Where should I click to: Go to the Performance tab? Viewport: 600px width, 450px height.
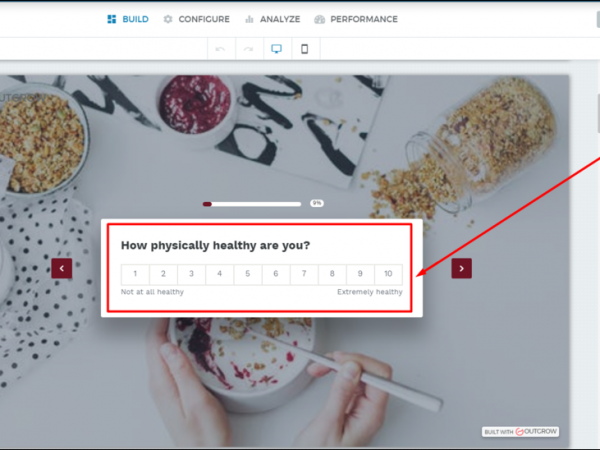click(356, 19)
